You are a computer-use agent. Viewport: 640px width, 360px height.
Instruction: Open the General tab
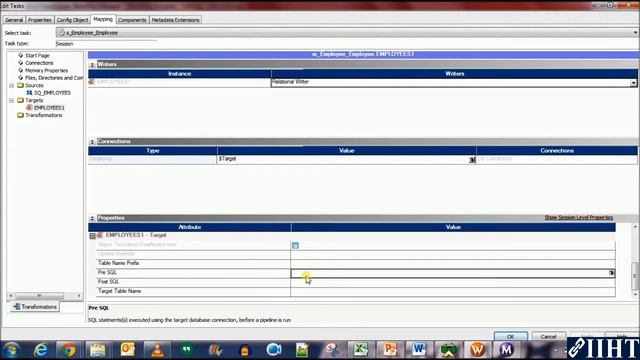14,20
